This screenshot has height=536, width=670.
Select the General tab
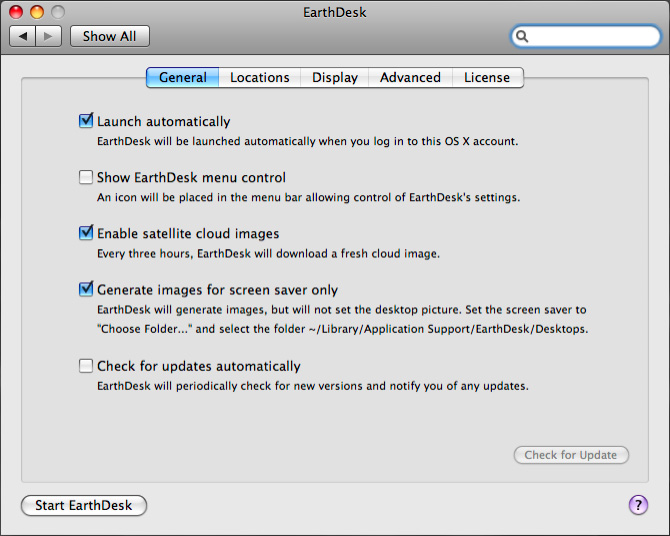coord(182,77)
